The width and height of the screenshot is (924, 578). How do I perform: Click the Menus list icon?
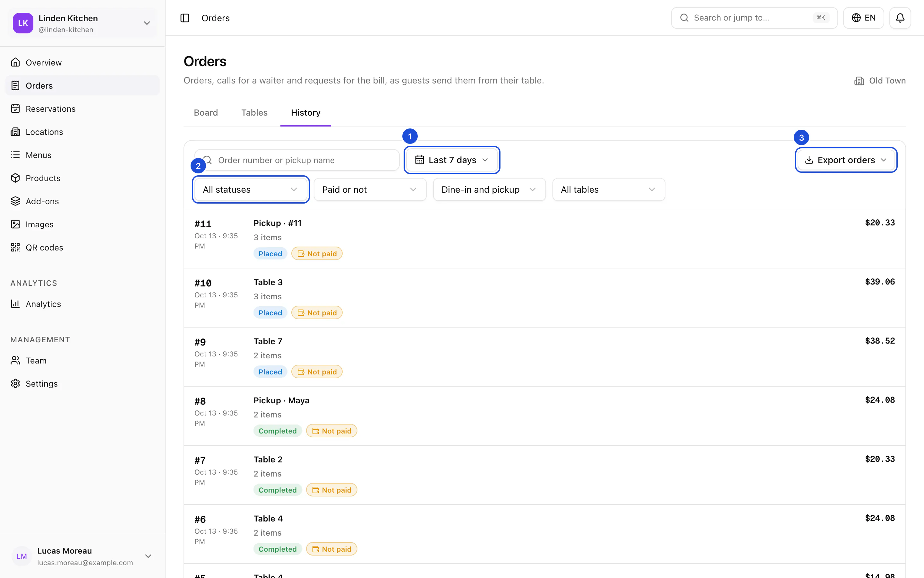click(x=15, y=155)
